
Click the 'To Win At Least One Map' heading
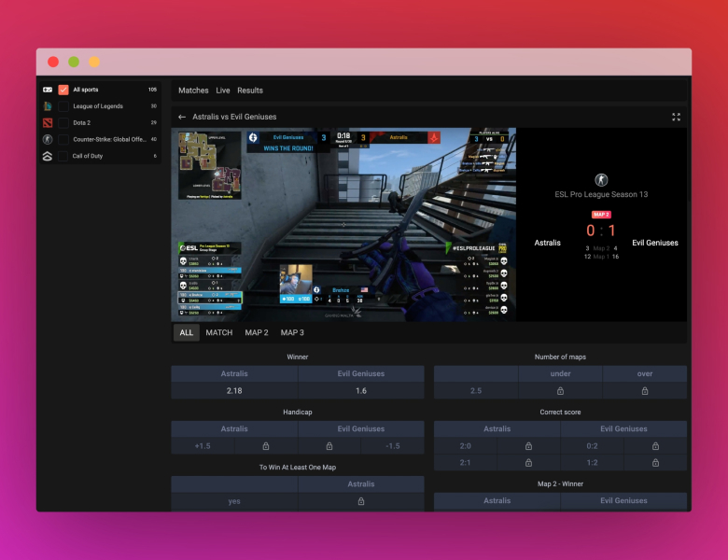298,468
